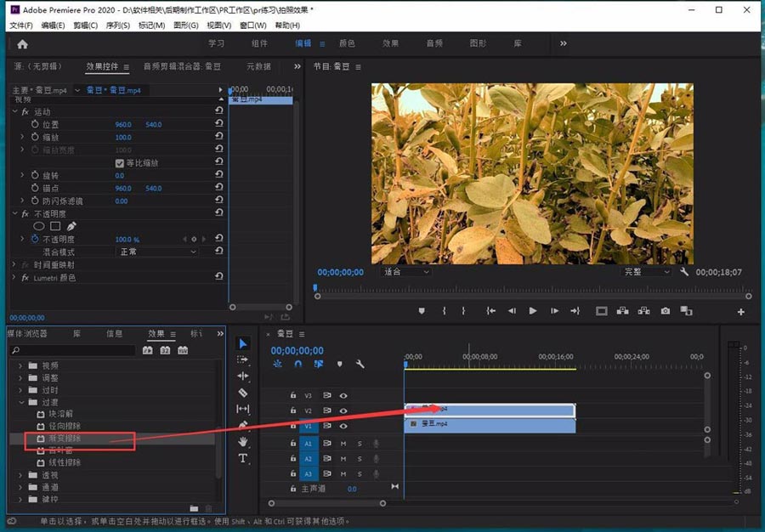The height and width of the screenshot is (532, 765).
Task: Select pen mask tool under Opacity
Action: pyautogui.click(x=71, y=226)
